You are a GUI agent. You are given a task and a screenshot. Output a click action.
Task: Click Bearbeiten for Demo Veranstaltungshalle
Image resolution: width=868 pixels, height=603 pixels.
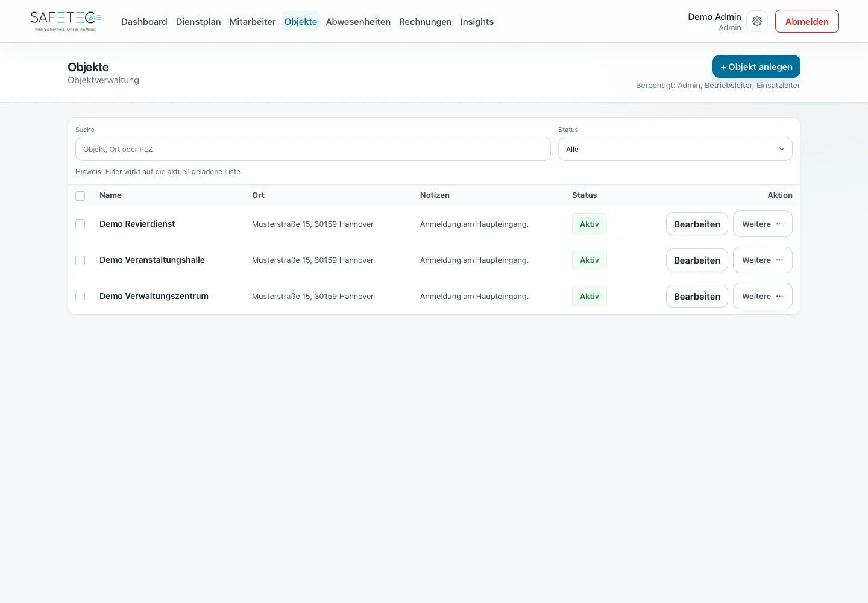pyautogui.click(x=697, y=260)
